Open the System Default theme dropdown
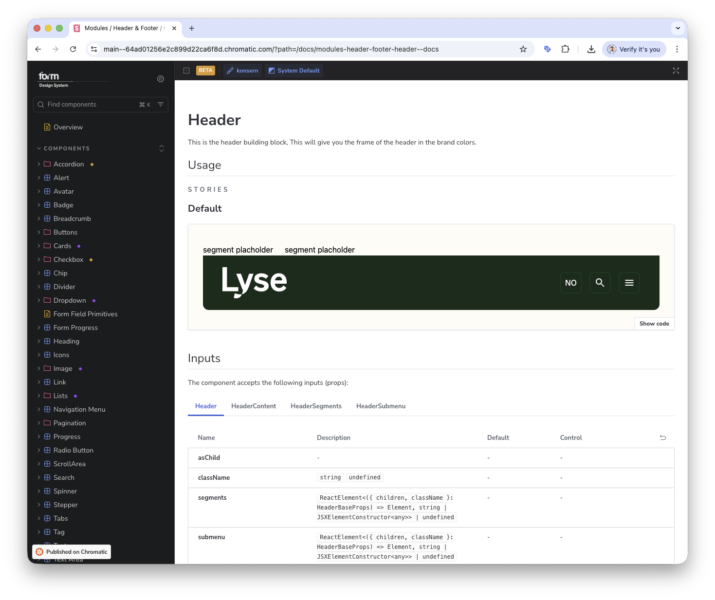 tap(293, 71)
